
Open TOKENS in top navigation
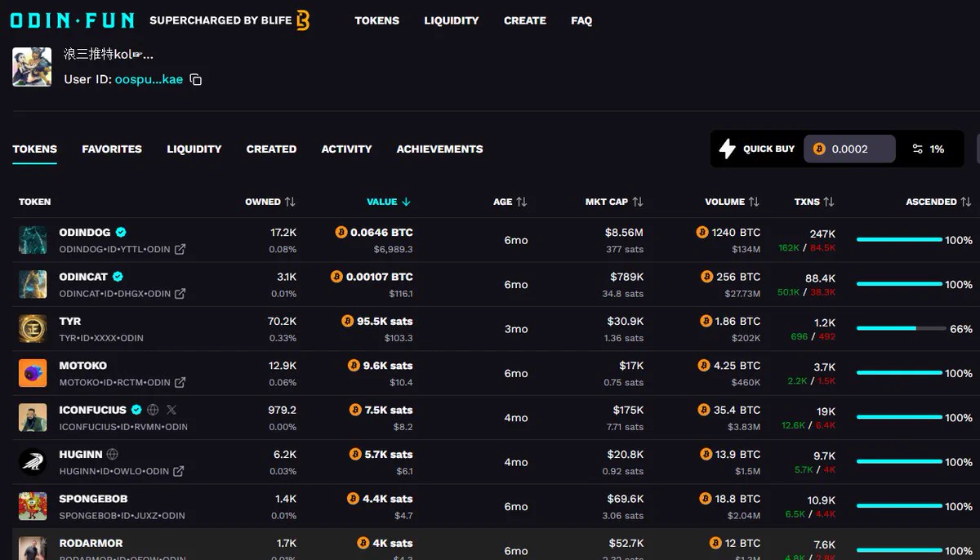(x=377, y=20)
